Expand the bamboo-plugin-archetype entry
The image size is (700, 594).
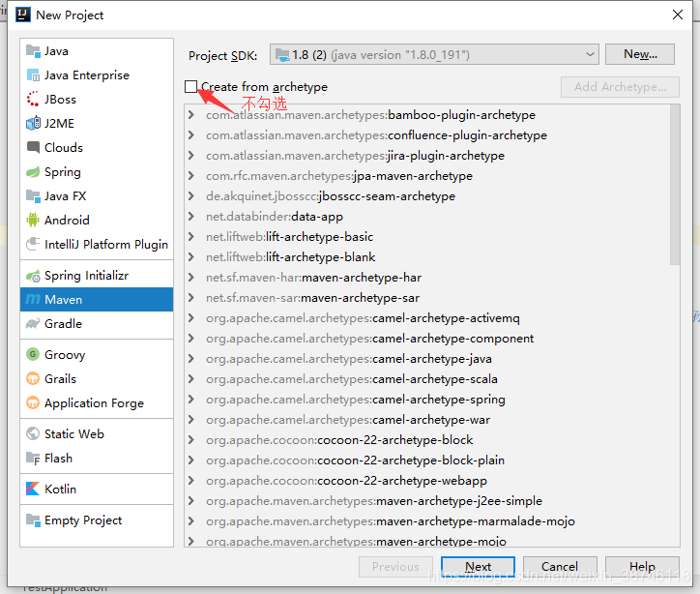191,115
